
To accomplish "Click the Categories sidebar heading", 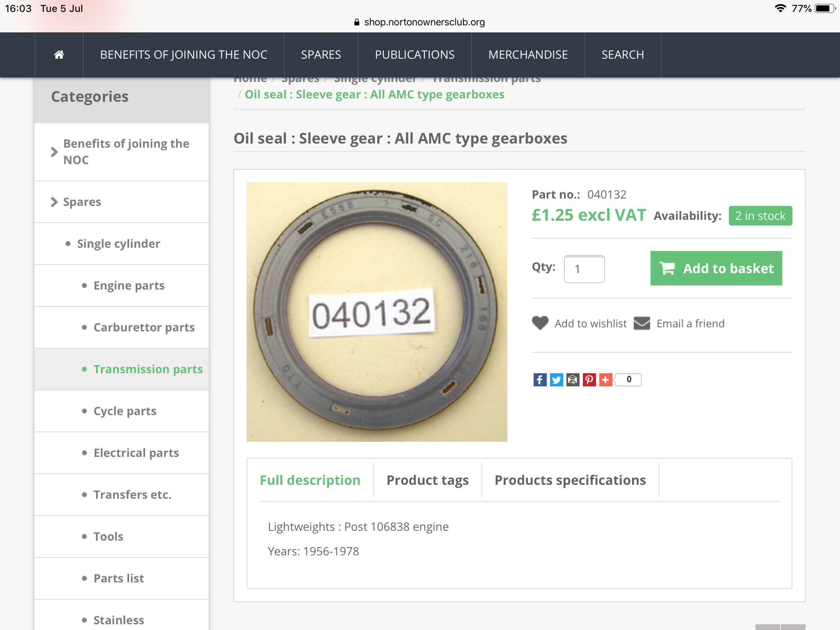I will (90, 97).
